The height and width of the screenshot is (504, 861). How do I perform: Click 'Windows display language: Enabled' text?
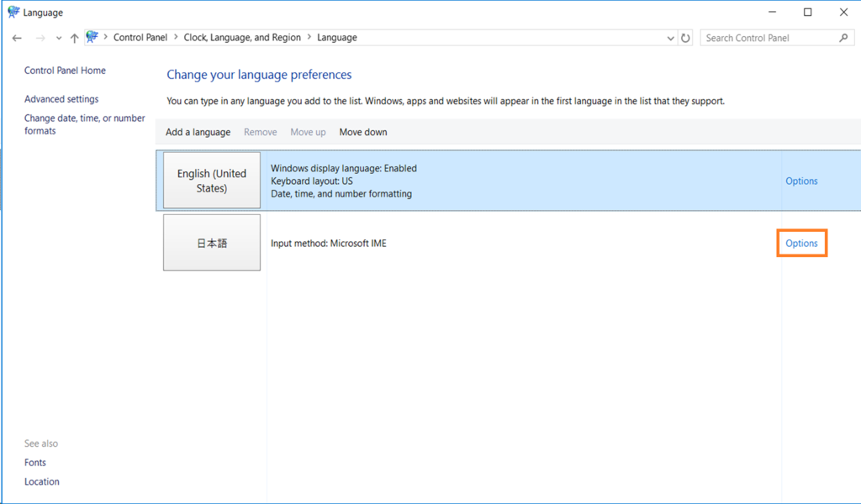344,168
